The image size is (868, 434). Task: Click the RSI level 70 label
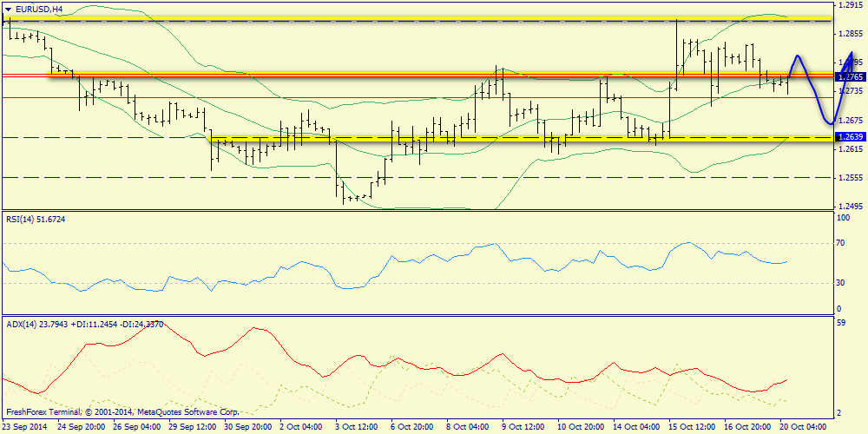pyautogui.click(x=842, y=243)
